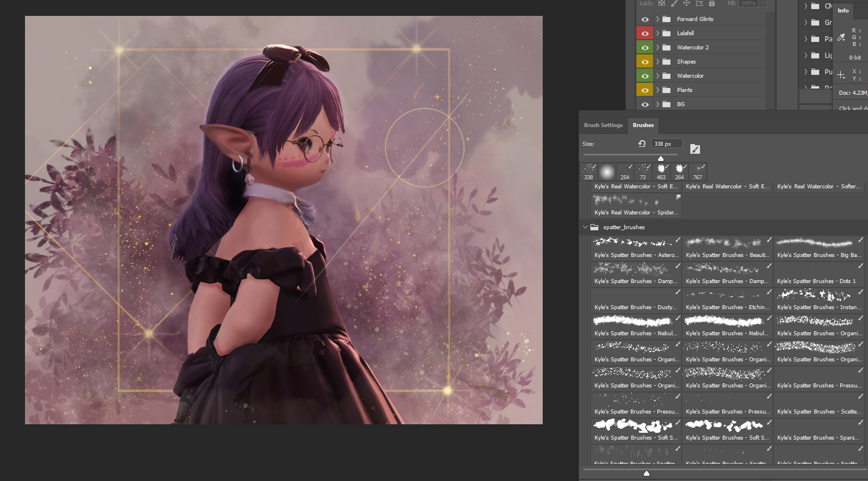Viewport: 868px width, 481px height.
Task: Click the Kyle's Real Watercolor Softer... brush label
Action: point(819,187)
